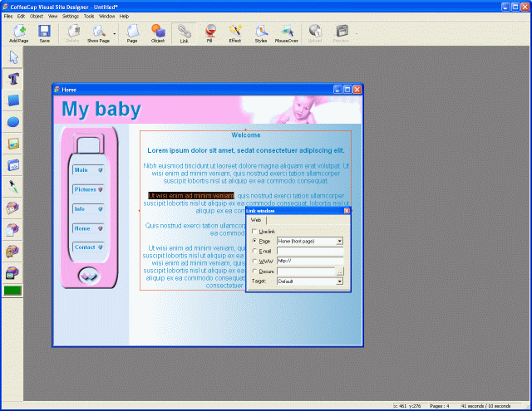Image resolution: width=532 pixels, height=411 pixels.
Task: Open the View menu
Action: pos(52,17)
